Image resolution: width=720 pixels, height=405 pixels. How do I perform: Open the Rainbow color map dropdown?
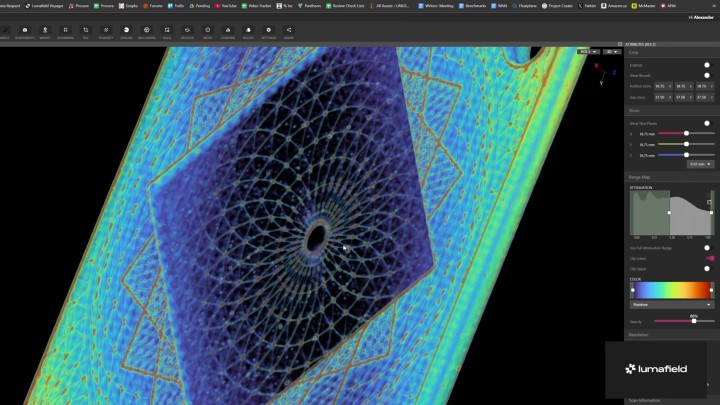[671, 304]
